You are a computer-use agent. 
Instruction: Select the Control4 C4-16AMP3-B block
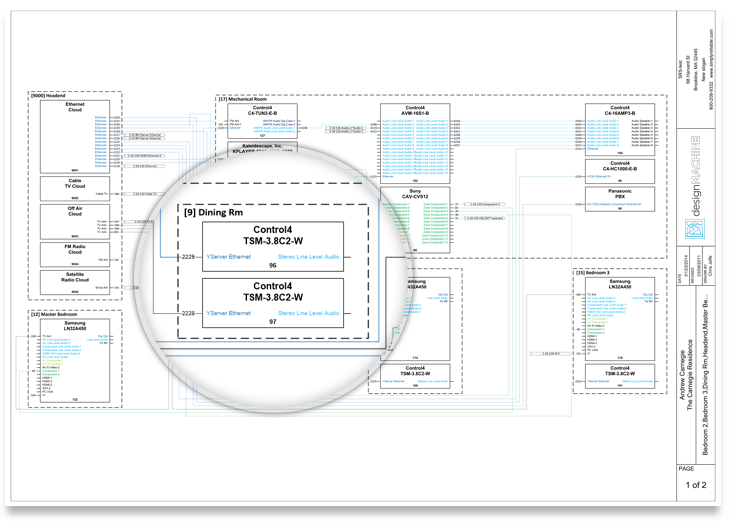620,130
